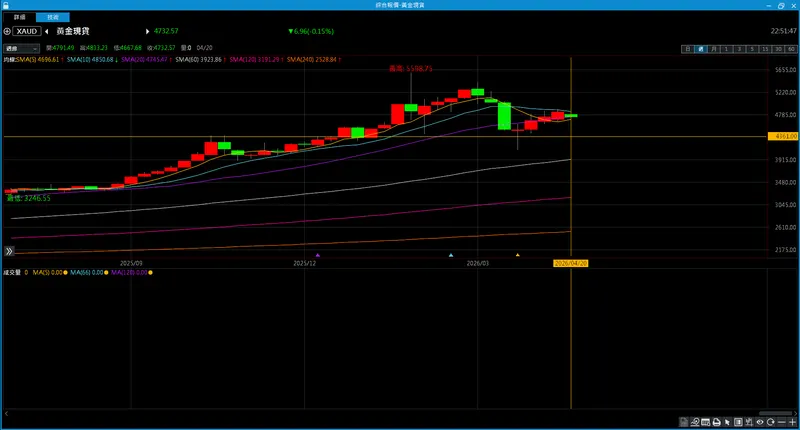Screen dimensions: 800x430
Task: Click the plus circle icon beside XAUD
Action: (x=7, y=31)
